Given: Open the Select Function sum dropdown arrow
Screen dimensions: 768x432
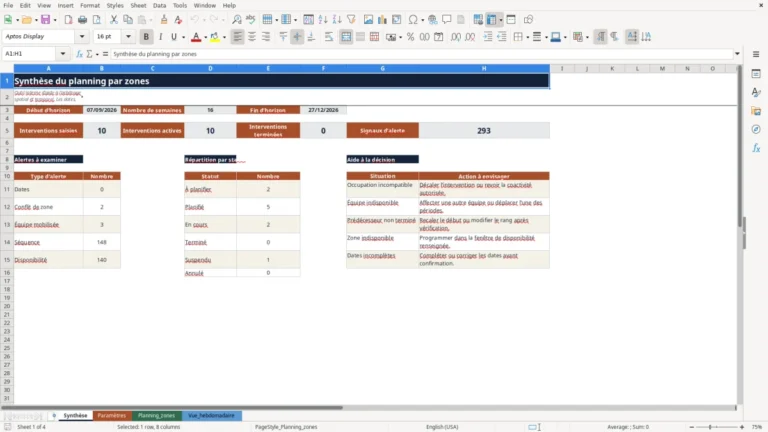Looking at the screenshot, I should point(97,54).
